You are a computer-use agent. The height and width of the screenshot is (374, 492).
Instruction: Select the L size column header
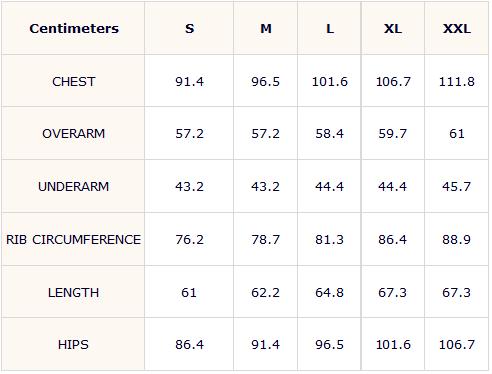tap(330, 29)
